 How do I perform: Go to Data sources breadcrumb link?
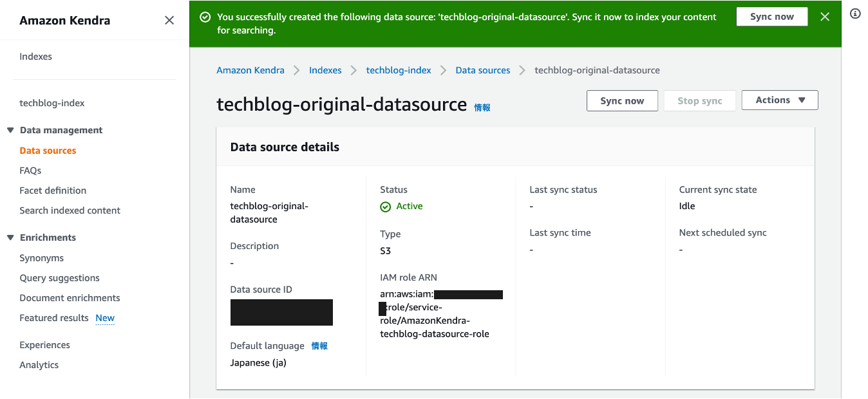[x=483, y=70]
